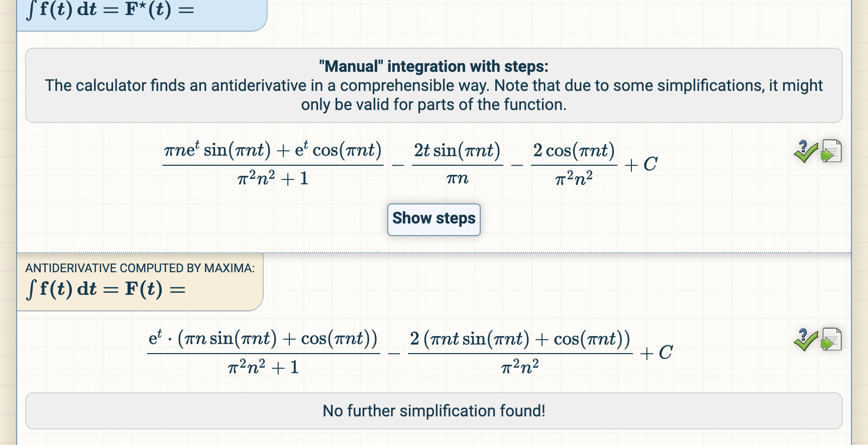Click the +C constant in the manual result
868x445 pixels.
click(640, 164)
